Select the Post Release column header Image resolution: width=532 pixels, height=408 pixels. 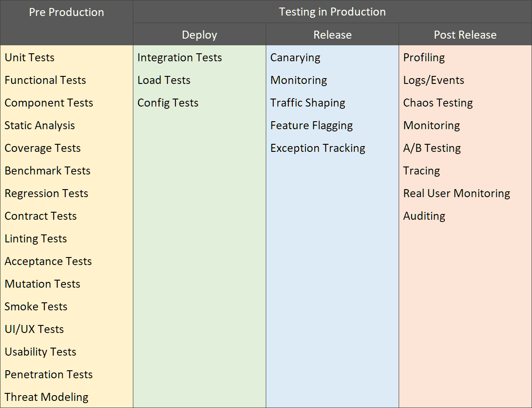click(465, 35)
